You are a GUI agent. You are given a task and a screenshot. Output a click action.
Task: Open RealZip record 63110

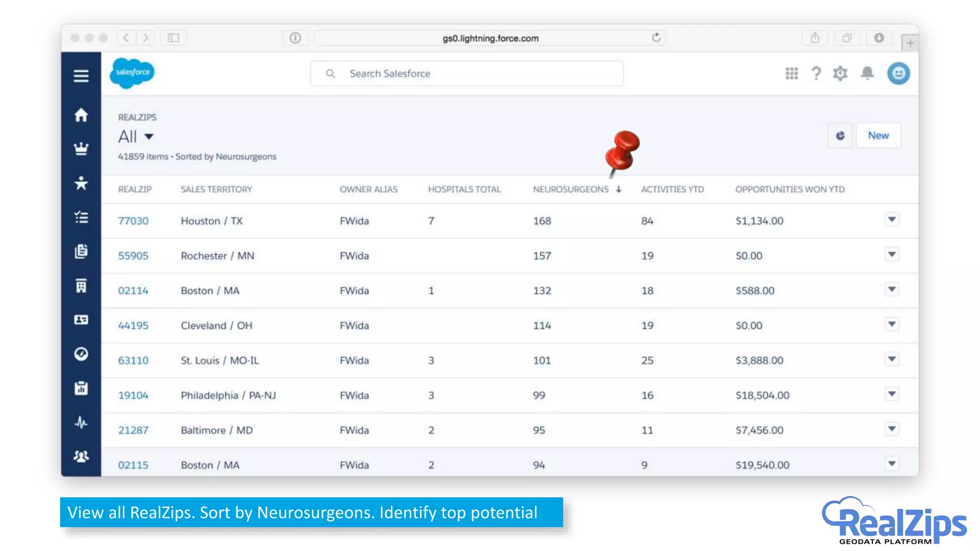coord(133,361)
